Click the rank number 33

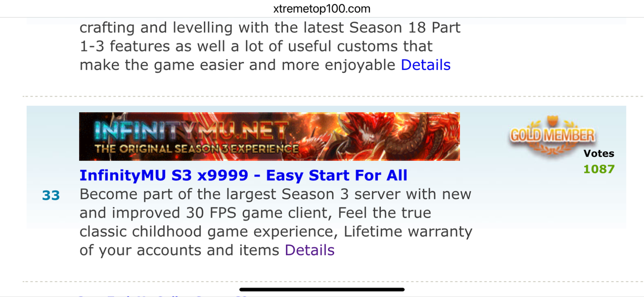[x=51, y=195]
